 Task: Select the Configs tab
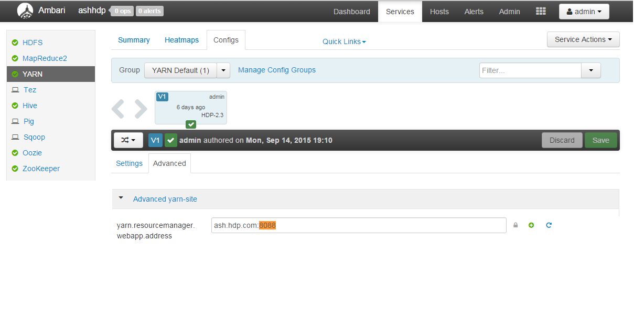226,40
